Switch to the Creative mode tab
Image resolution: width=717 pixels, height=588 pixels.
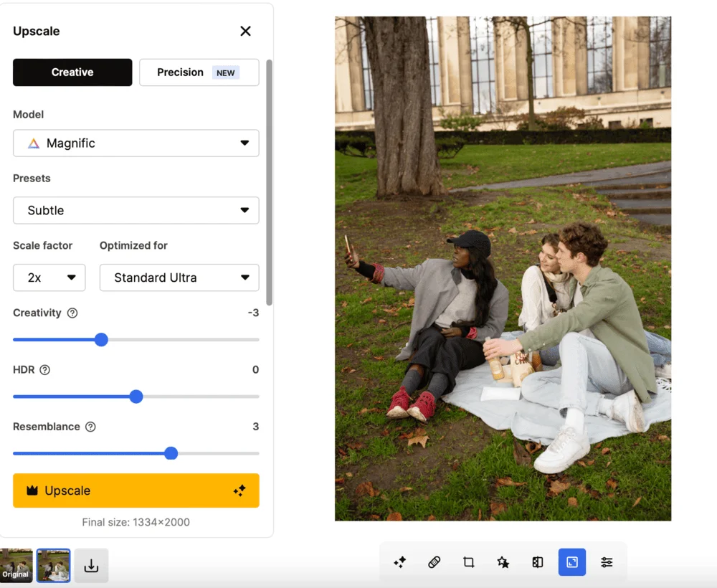click(x=72, y=72)
